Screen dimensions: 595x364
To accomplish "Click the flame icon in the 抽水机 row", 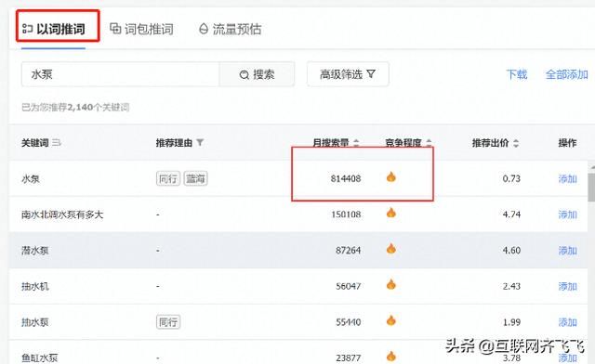I will click(x=391, y=284).
